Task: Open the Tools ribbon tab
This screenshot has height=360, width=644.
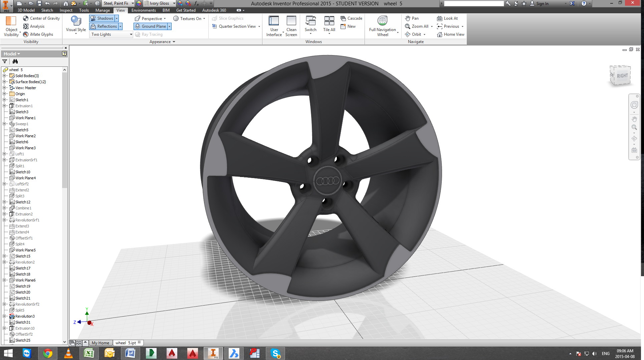Action: [84, 10]
